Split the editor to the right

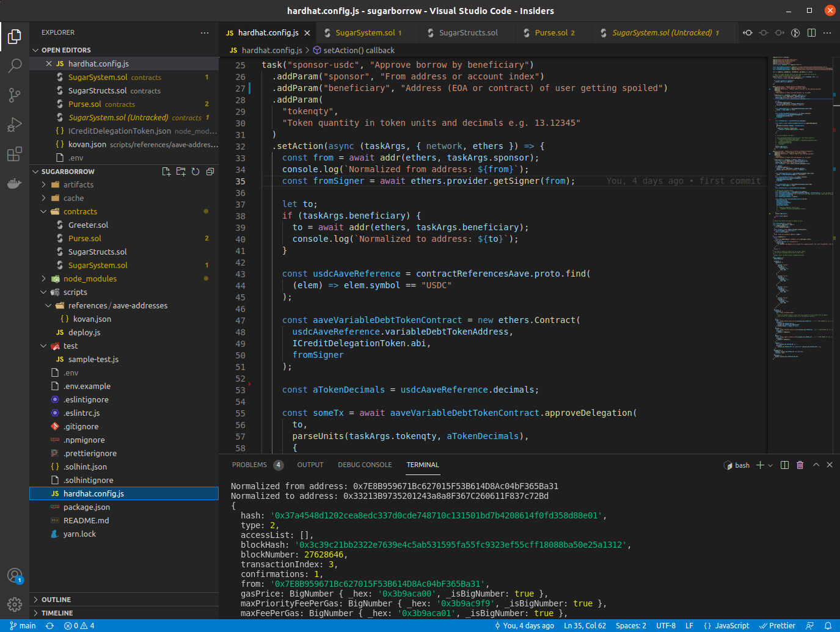coord(811,33)
